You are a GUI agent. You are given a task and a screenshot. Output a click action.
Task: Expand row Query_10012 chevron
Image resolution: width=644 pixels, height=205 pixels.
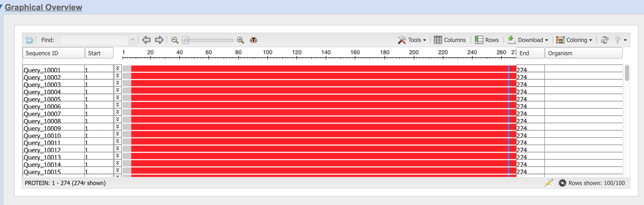pyautogui.click(x=118, y=148)
